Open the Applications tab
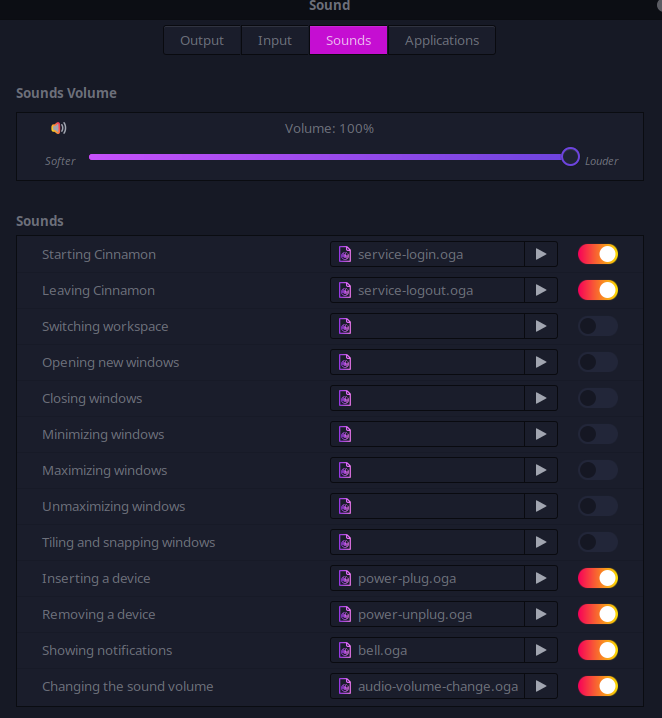 pos(441,40)
